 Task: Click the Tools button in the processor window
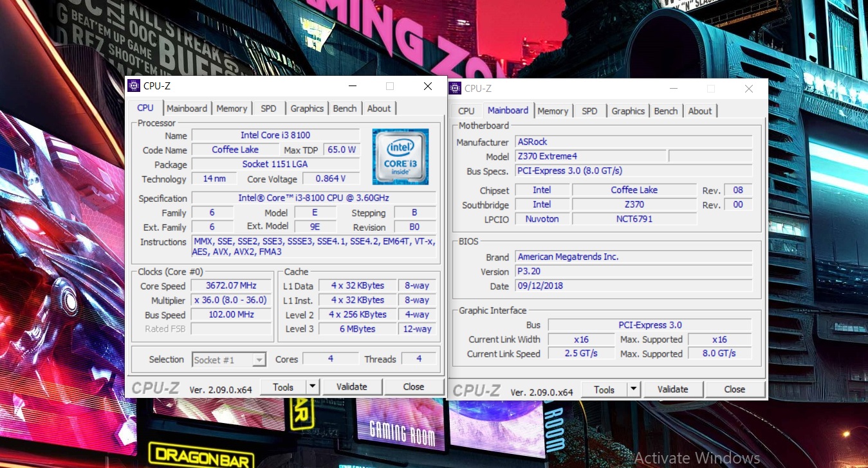283,386
